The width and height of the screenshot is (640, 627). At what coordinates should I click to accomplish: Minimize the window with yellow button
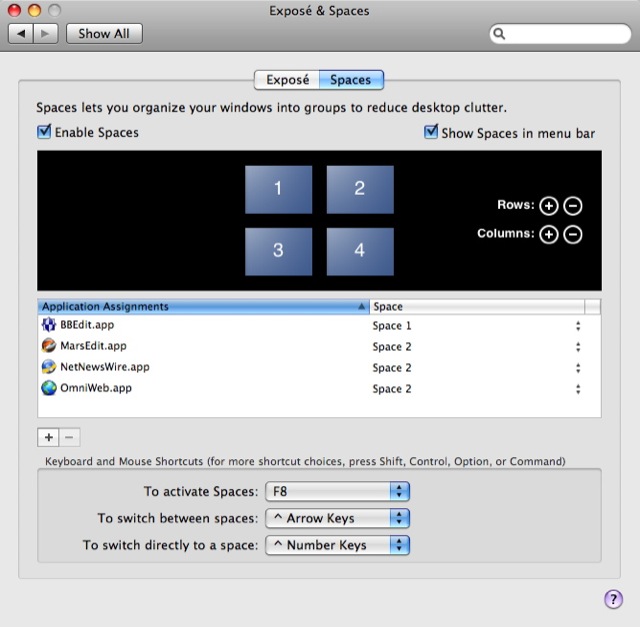click(x=34, y=10)
